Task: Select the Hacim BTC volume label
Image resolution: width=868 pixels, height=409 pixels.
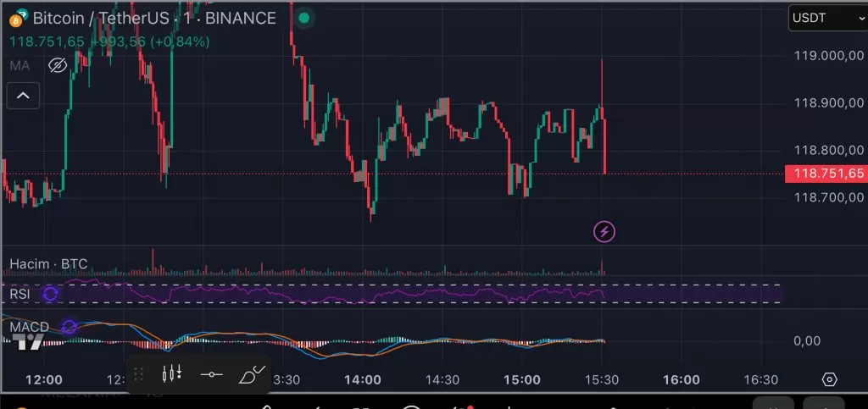Action: [48, 264]
